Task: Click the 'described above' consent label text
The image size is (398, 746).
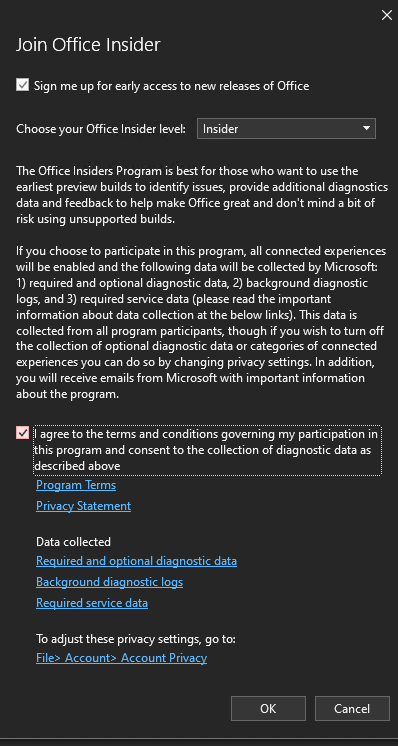Action: point(78,466)
